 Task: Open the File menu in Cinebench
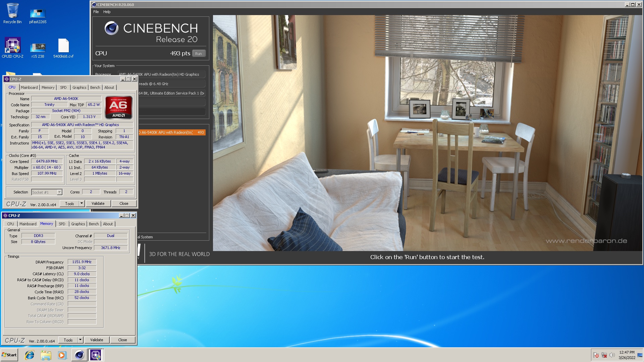coord(96,12)
